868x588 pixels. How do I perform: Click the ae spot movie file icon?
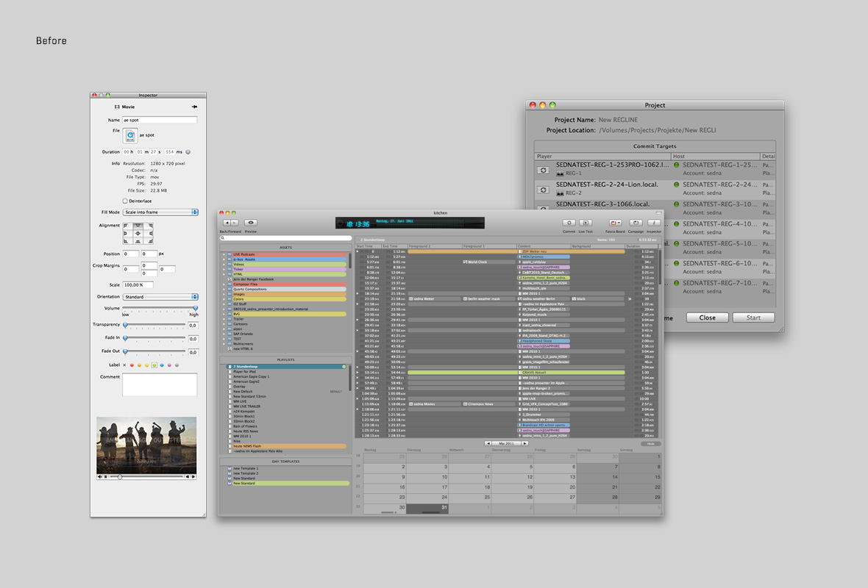pos(130,135)
